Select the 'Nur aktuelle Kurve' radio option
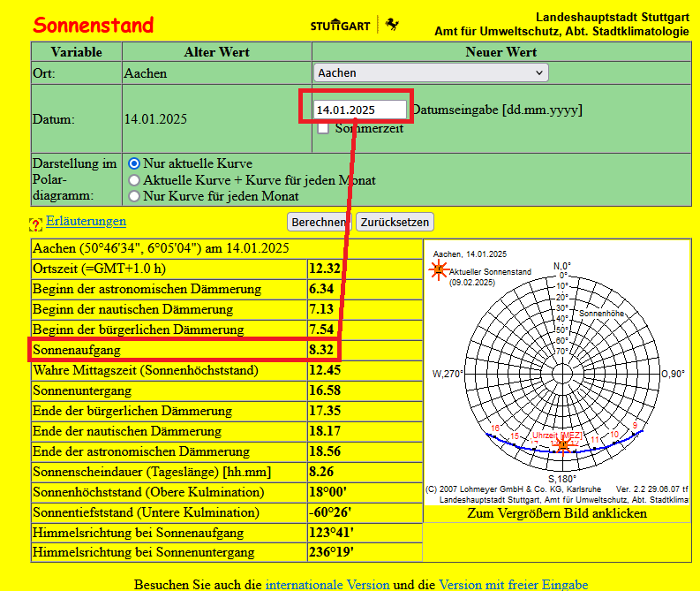 (134, 163)
